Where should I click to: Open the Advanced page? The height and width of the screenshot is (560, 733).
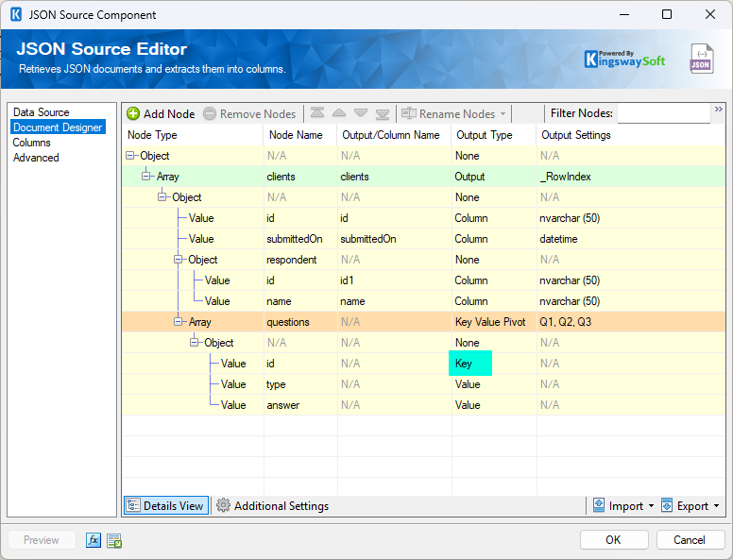coord(36,158)
